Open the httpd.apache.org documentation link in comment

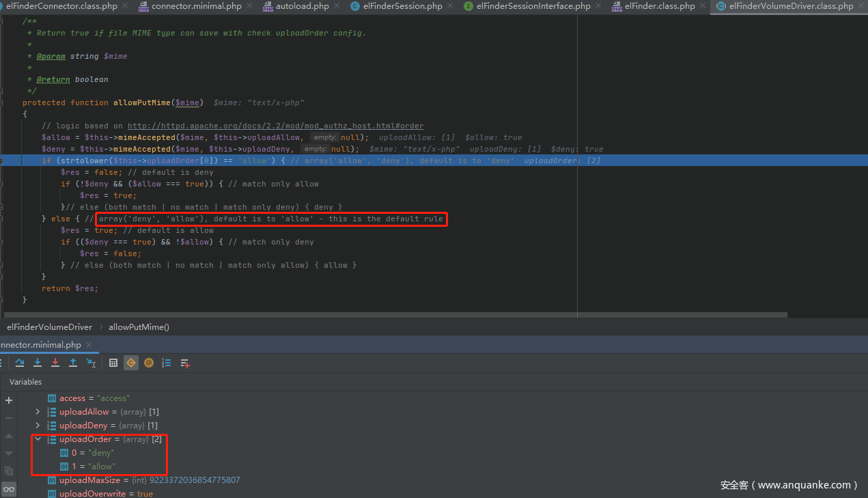pos(275,126)
